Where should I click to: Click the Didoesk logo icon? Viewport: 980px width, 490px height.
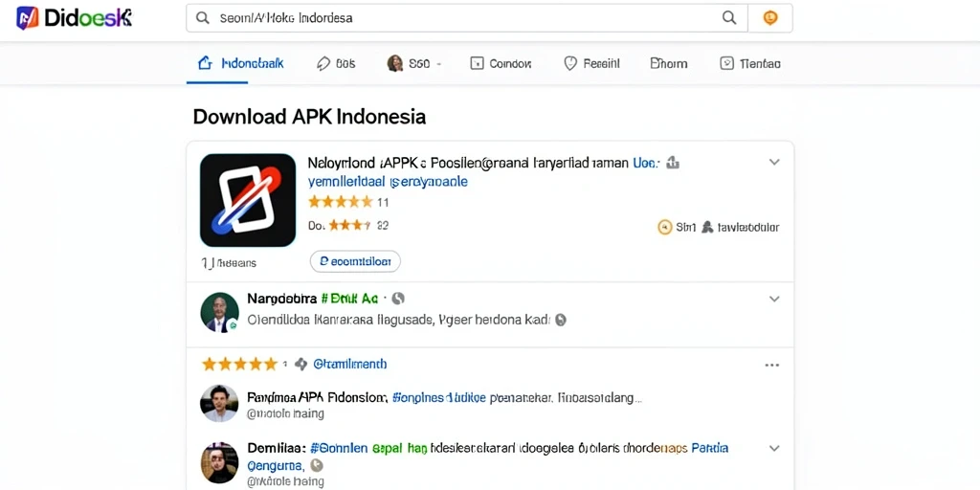pos(27,18)
